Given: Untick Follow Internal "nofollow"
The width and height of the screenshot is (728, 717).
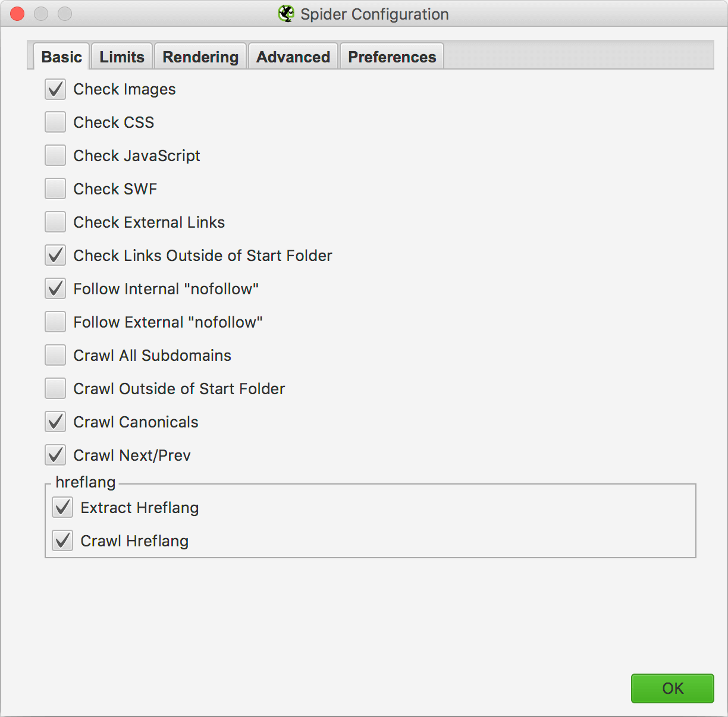Looking at the screenshot, I should (55, 289).
